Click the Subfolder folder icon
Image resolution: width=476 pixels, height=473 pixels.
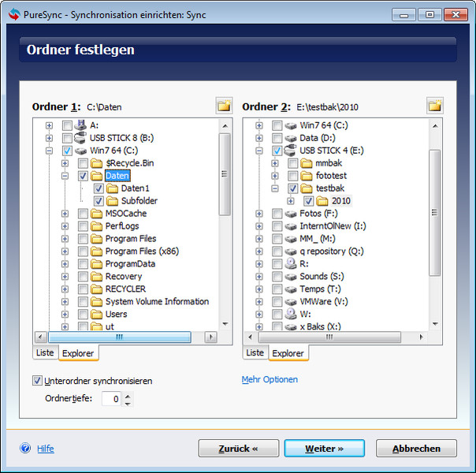(113, 201)
